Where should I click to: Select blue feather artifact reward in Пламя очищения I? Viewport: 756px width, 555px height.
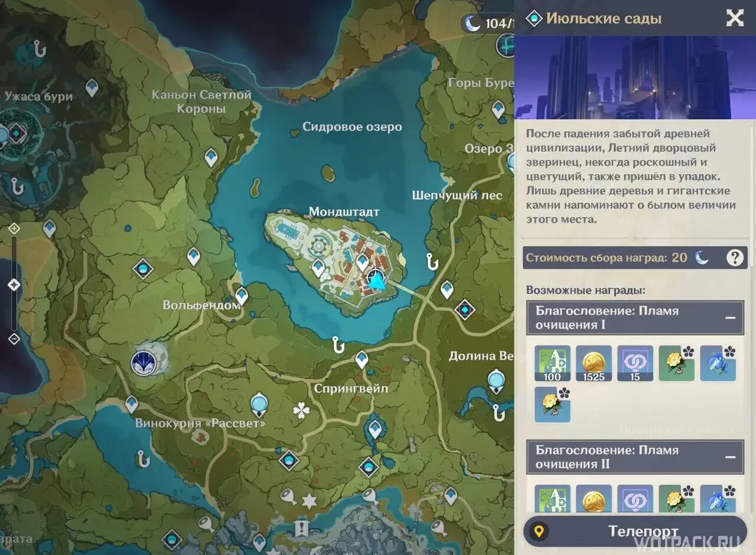pyautogui.click(x=718, y=363)
